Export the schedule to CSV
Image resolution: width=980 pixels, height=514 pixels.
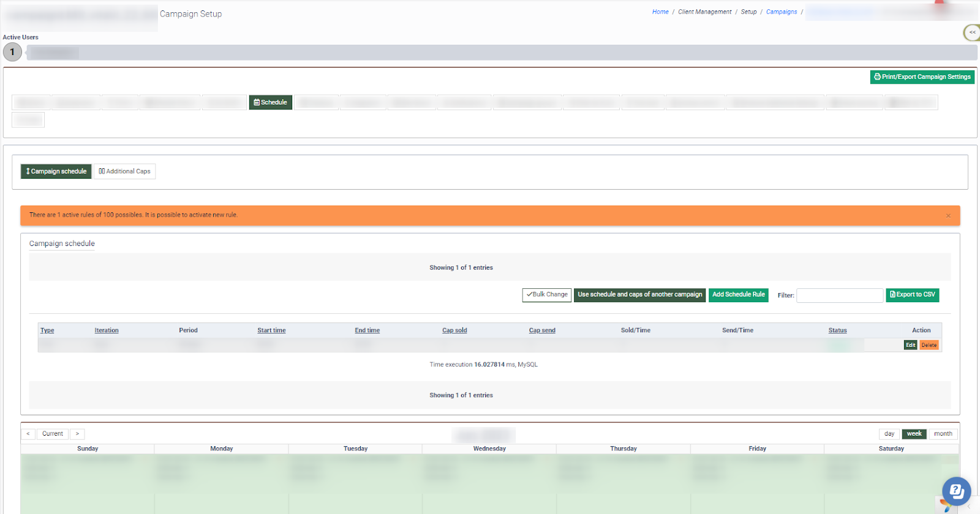click(912, 295)
